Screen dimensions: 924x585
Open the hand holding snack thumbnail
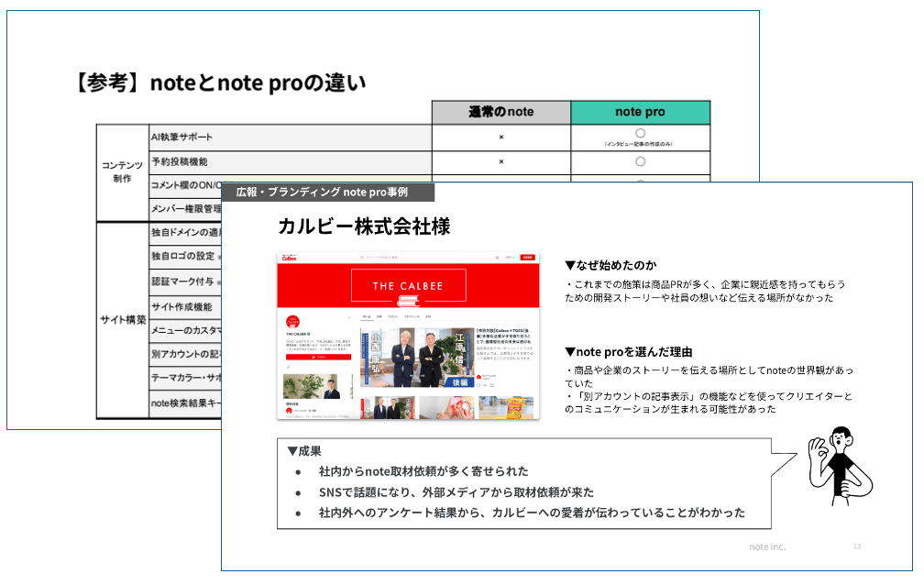click(447, 407)
